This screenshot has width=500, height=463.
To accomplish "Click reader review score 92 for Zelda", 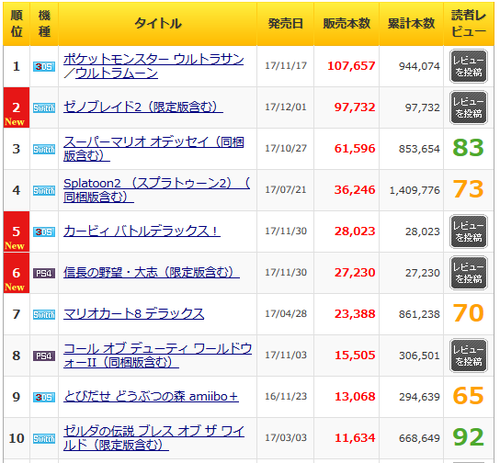I will point(468,437).
